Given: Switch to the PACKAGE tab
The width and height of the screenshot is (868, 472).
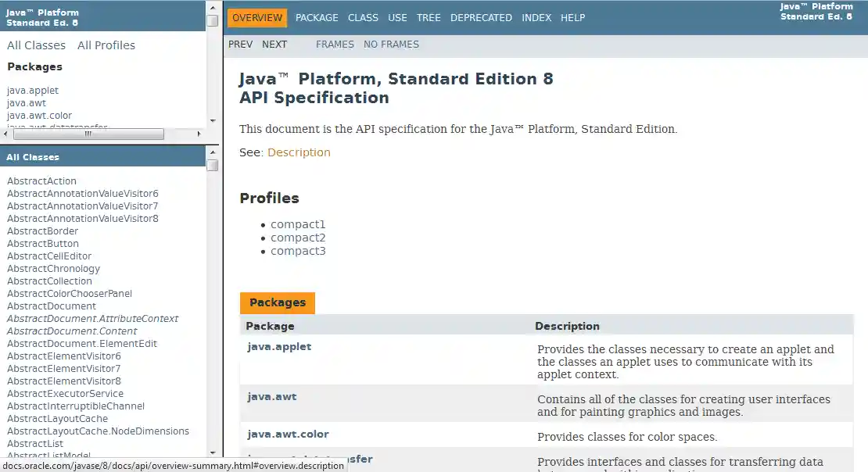Looking at the screenshot, I should pos(316,17).
